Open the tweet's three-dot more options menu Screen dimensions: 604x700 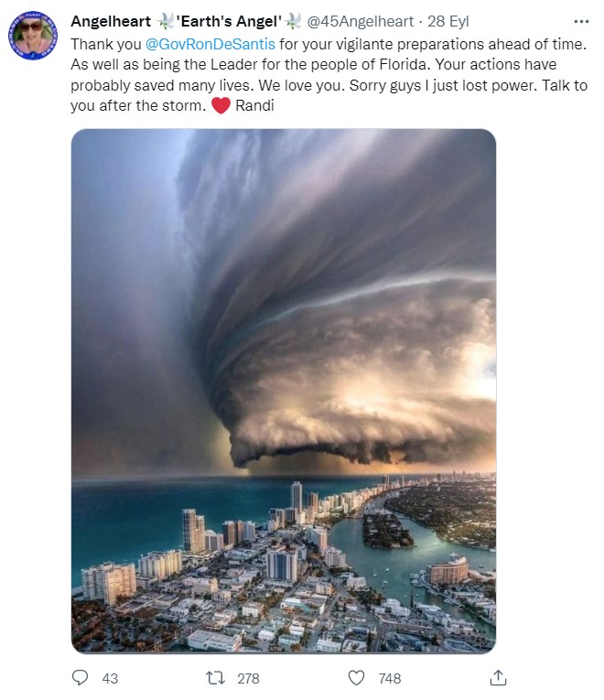click(581, 21)
